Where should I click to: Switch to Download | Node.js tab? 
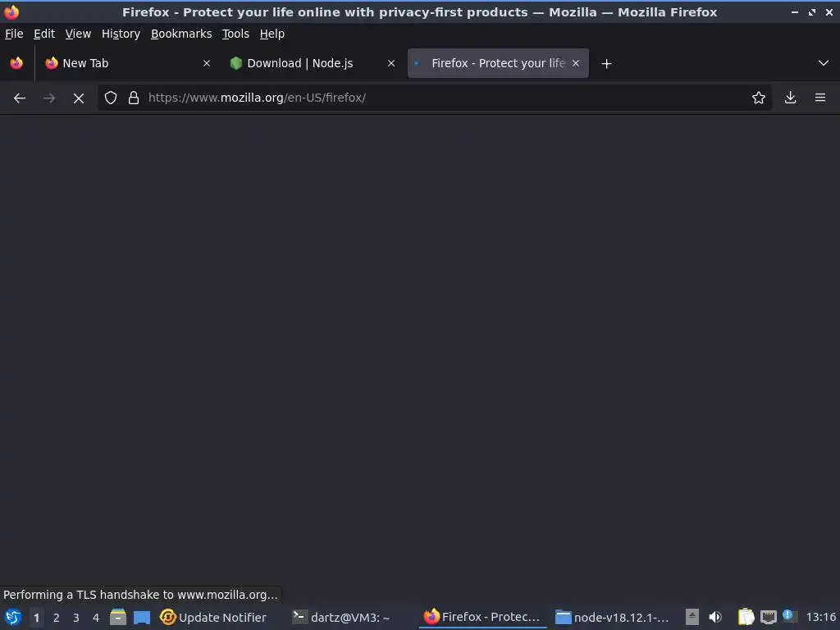coord(313,63)
